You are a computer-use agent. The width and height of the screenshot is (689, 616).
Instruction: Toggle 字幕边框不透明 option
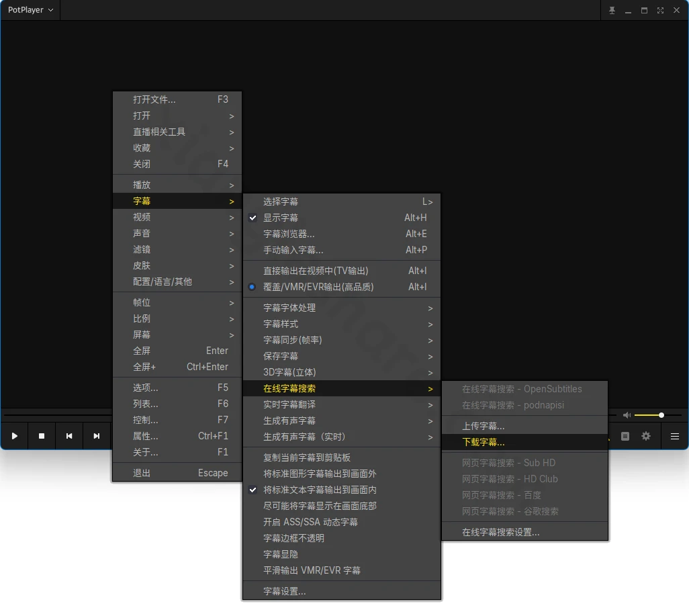point(341,538)
